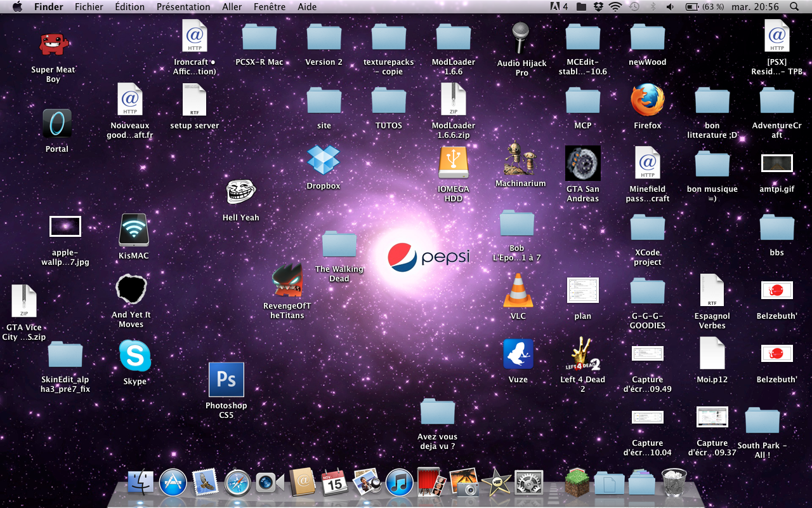The image size is (812, 508).
Task: Open the Présentation menu
Action: (183, 7)
